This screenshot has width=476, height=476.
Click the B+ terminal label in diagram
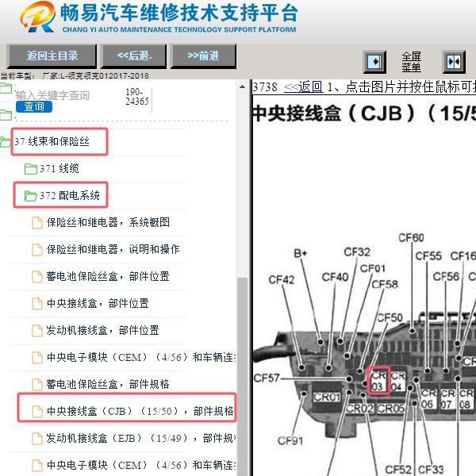pos(300,253)
